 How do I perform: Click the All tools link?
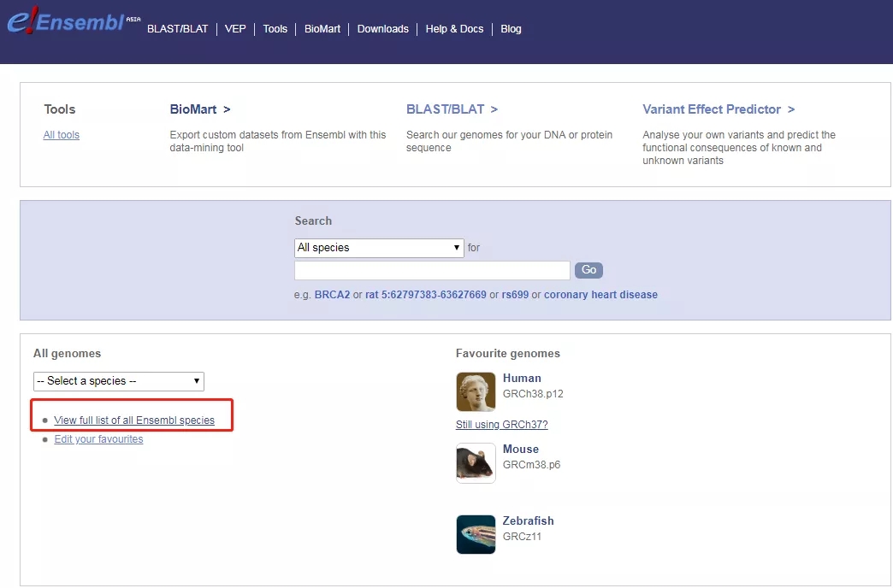62,135
